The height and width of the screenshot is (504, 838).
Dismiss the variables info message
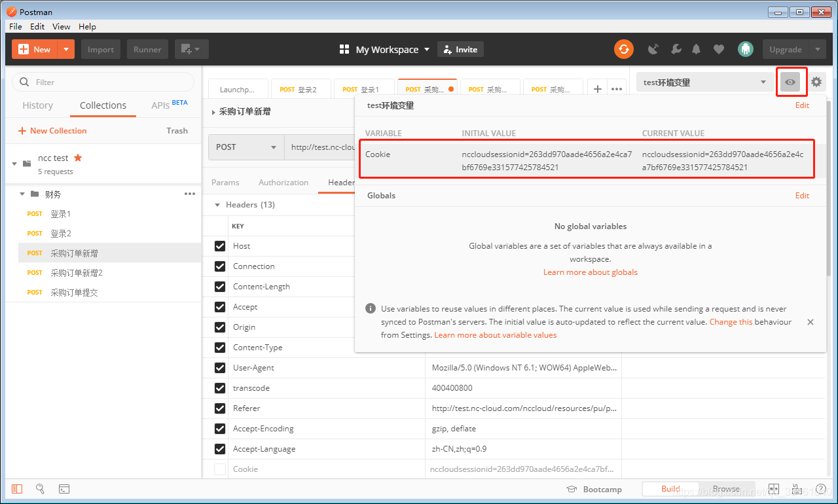(x=811, y=322)
